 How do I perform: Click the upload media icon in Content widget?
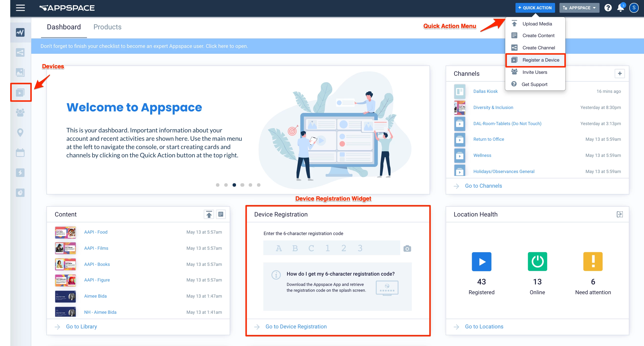[x=209, y=214]
